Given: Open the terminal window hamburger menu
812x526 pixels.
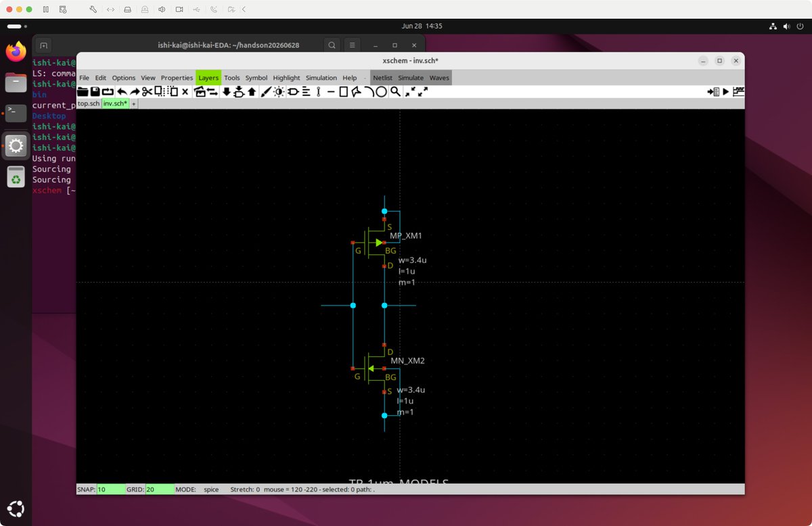Looking at the screenshot, I should pos(353,45).
